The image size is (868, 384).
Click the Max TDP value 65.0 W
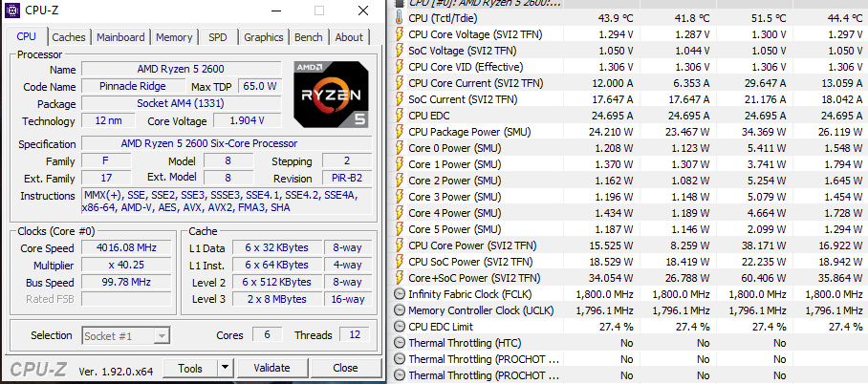(x=260, y=86)
